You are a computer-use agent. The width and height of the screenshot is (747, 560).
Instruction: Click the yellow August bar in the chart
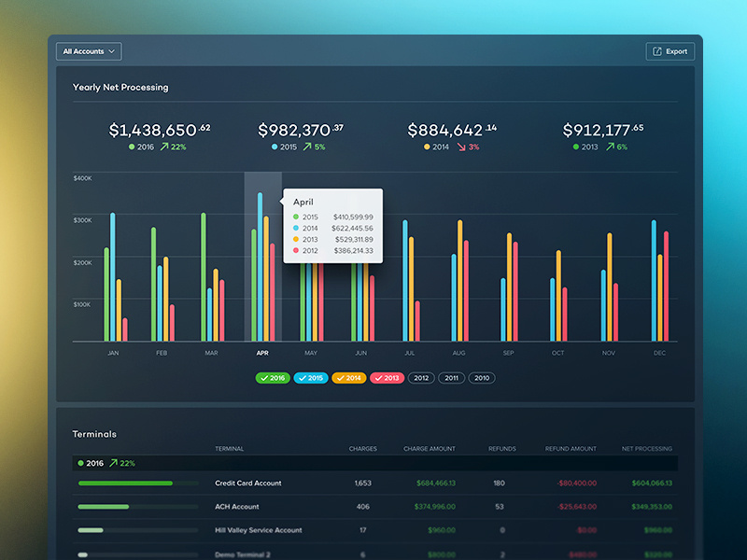pyautogui.click(x=459, y=281)
